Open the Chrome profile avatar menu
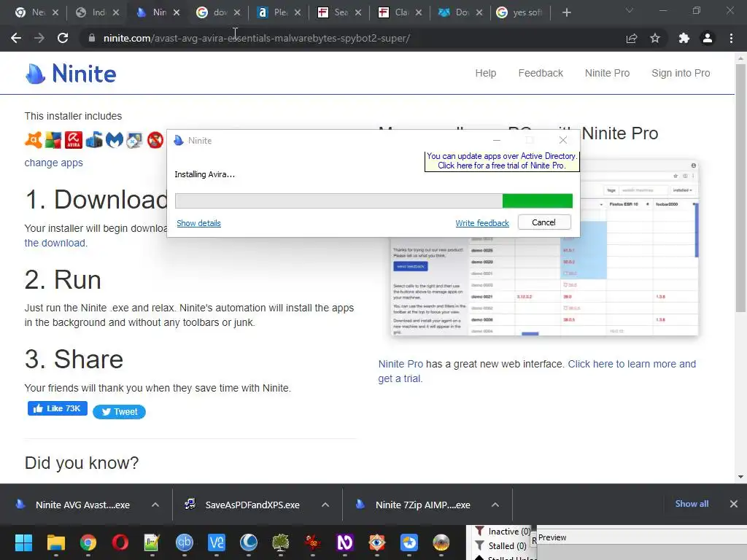The height and width of the screenshot is (560, 747). click(708, 38)
